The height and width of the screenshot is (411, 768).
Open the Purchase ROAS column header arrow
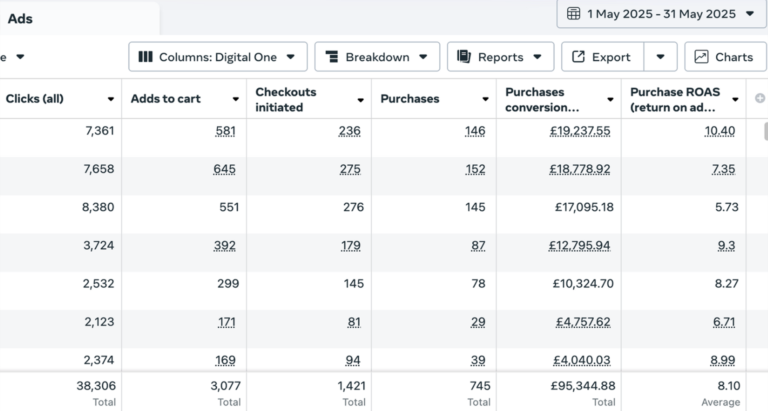click(x=735, y=99)
